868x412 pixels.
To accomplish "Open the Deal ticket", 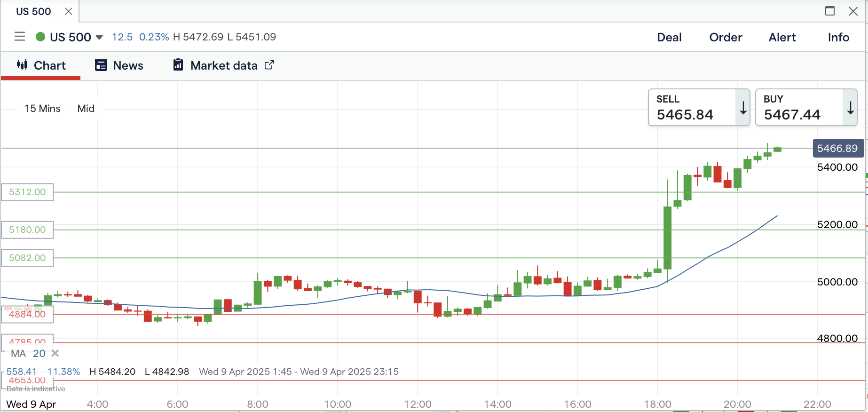I will (669, 37).
